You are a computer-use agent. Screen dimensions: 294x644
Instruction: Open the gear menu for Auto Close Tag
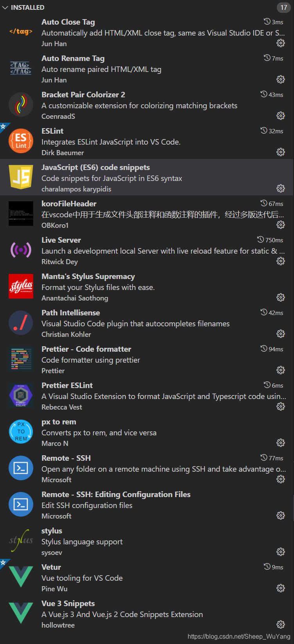[281, 43]
